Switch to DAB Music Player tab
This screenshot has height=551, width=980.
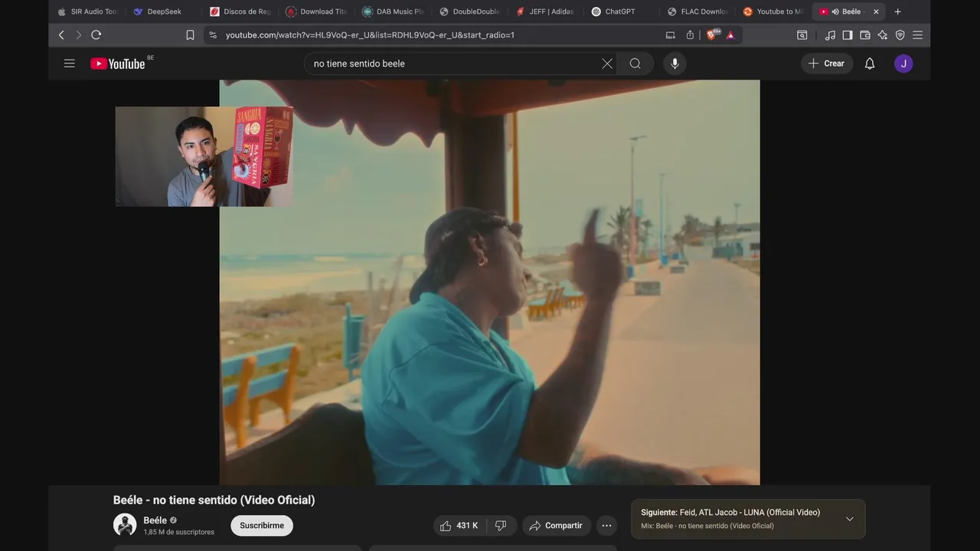393,11
